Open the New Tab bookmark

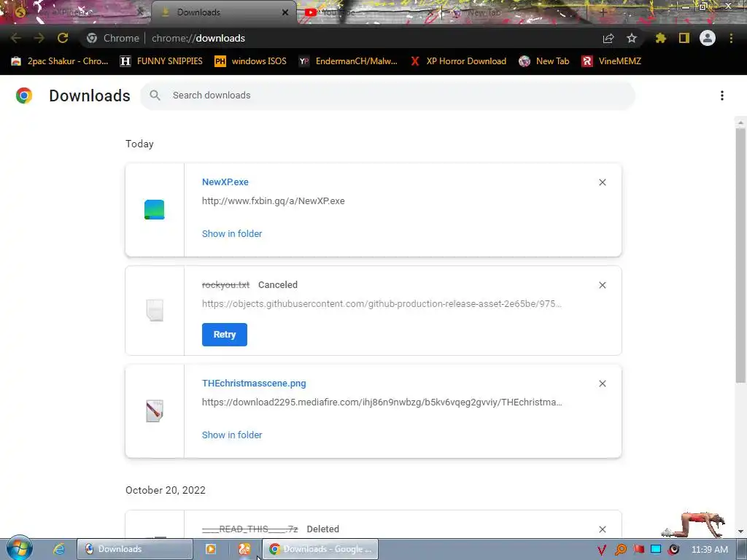point(544,61)
